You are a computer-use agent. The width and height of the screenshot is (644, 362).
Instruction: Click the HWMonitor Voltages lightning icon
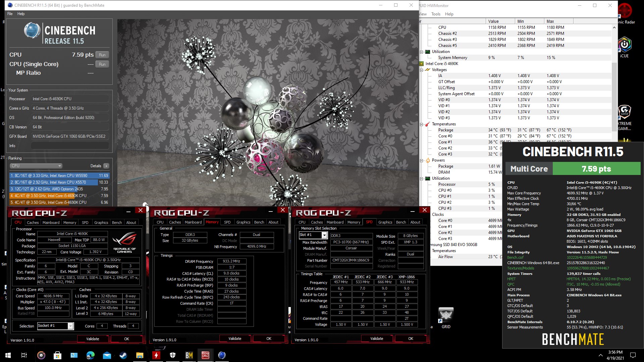click(428, 70)
